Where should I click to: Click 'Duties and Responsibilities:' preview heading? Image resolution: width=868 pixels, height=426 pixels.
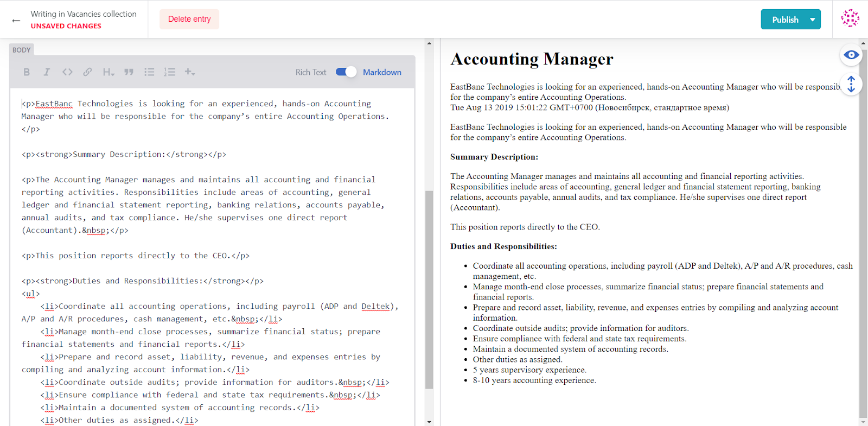coord(503,246)
